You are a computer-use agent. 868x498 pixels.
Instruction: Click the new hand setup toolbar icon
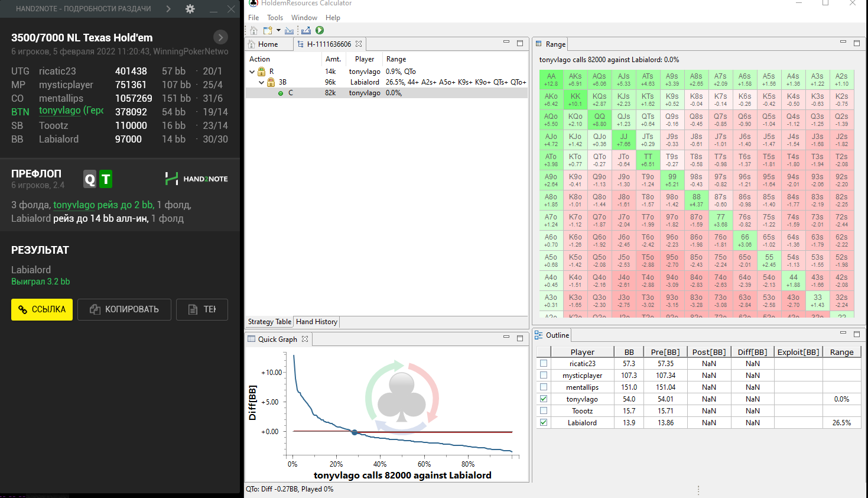[x=268, y=31]
